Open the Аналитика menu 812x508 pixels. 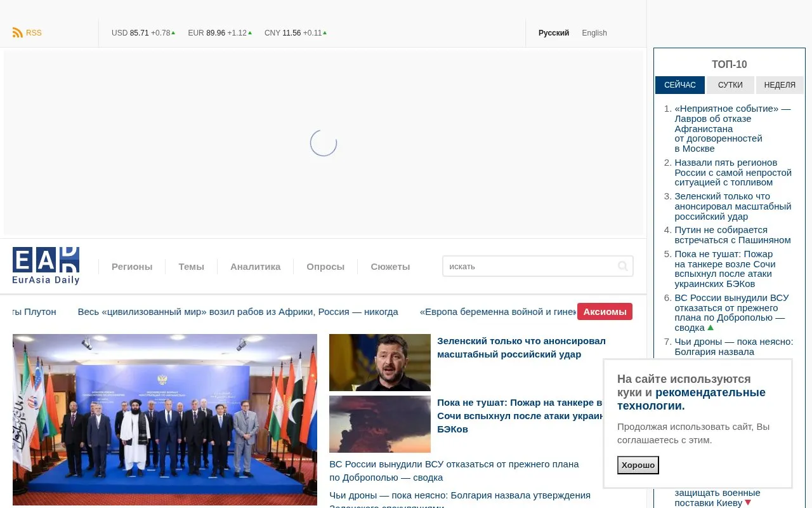click(x=255, y=267)
